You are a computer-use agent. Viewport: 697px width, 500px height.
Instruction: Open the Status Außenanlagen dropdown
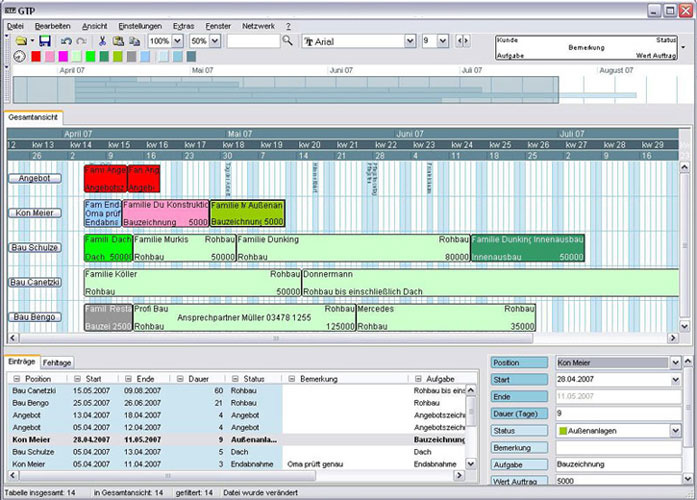click(675, 430)
